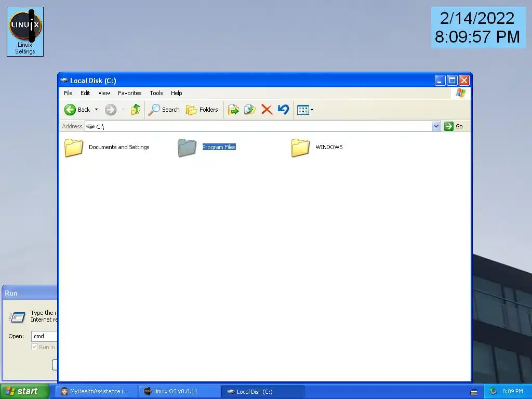Open the Favorites menu
The image size is (532, 399).
click(129, 93)
